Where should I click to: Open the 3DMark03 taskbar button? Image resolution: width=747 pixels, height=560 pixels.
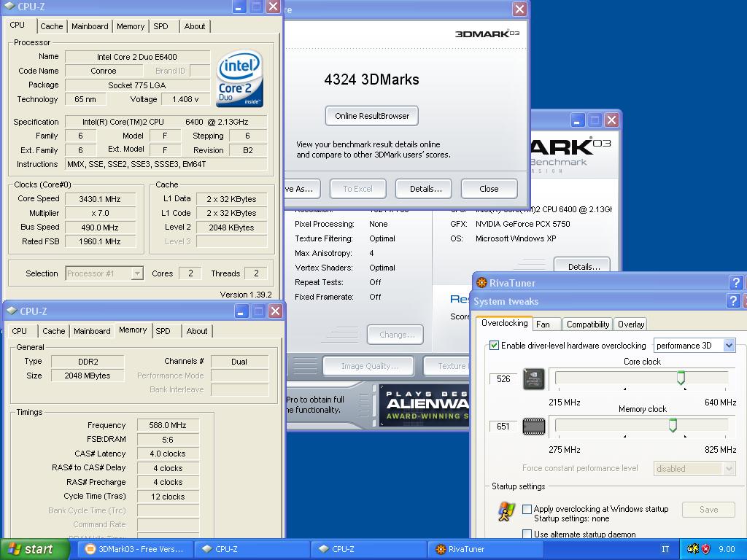pyautogui.click(x=134, y=549)
